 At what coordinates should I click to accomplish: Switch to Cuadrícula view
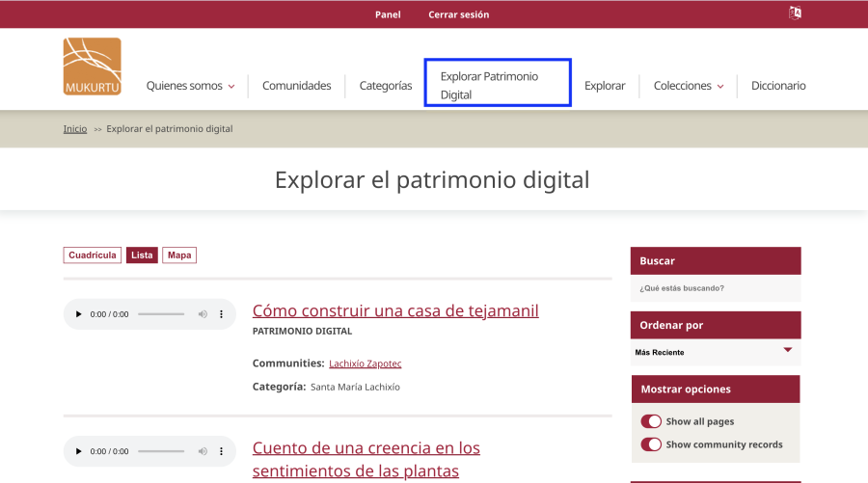(93, 255)
